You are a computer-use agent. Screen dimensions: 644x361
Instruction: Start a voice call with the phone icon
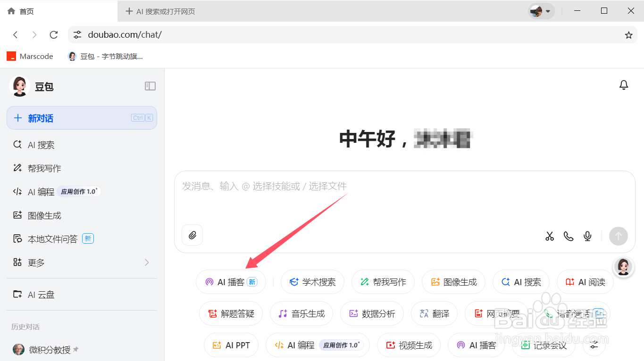569,236
